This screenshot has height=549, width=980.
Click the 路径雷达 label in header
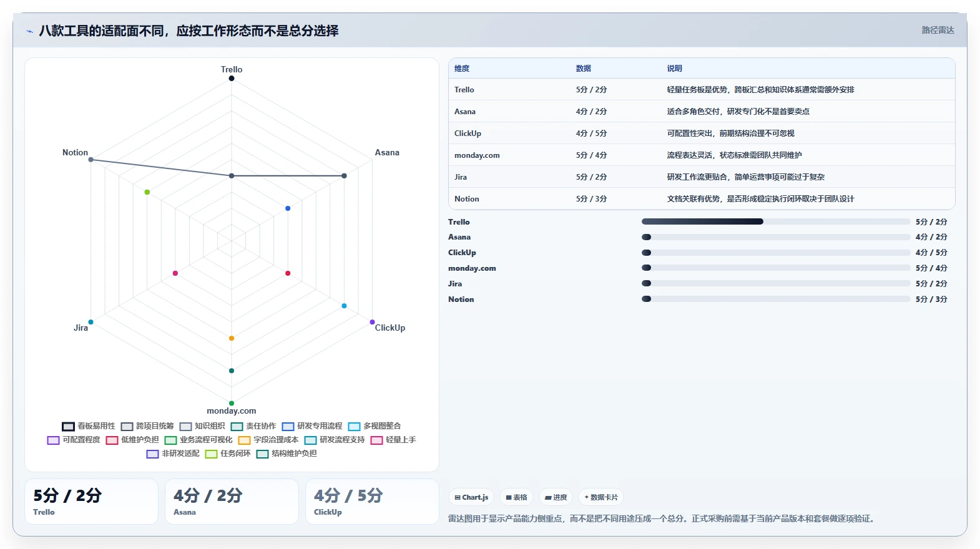point(938,30)
